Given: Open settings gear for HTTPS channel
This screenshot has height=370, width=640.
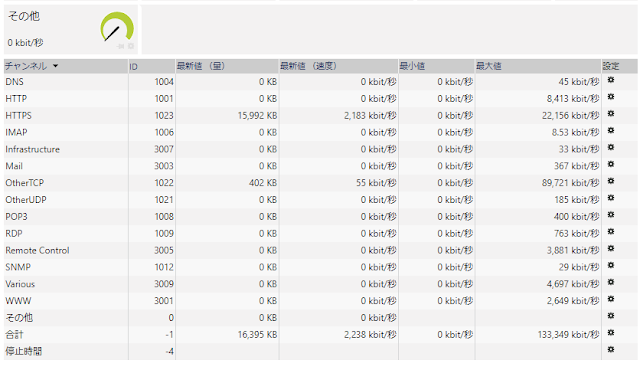Looking at the screenshot, I should [611, 114].
